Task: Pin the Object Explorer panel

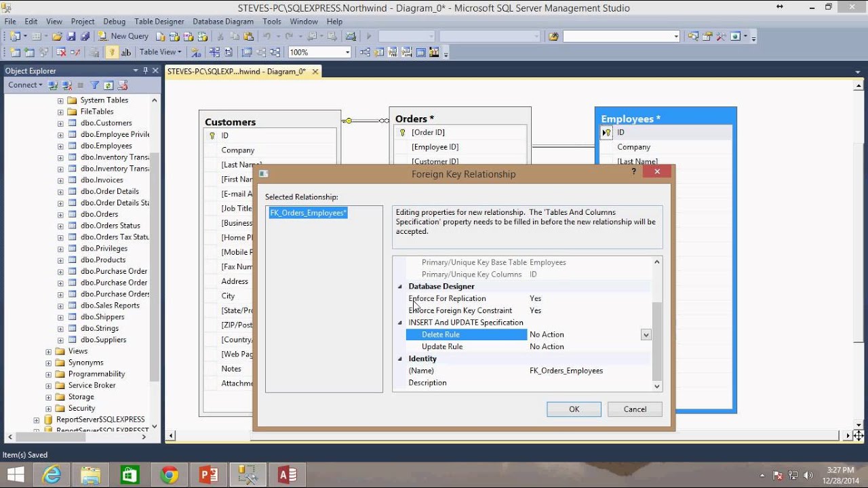Action: pos(145,70)
